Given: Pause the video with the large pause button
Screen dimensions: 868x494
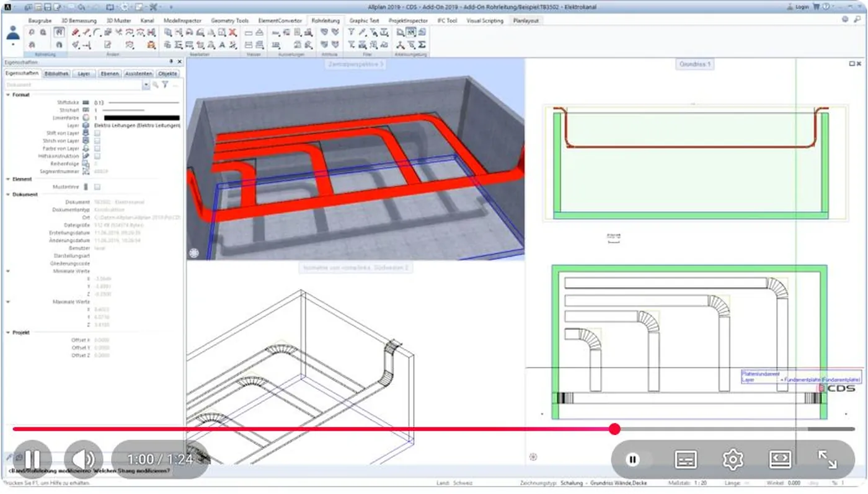Looking at the screenshot, I should click(x=32, y=459).
